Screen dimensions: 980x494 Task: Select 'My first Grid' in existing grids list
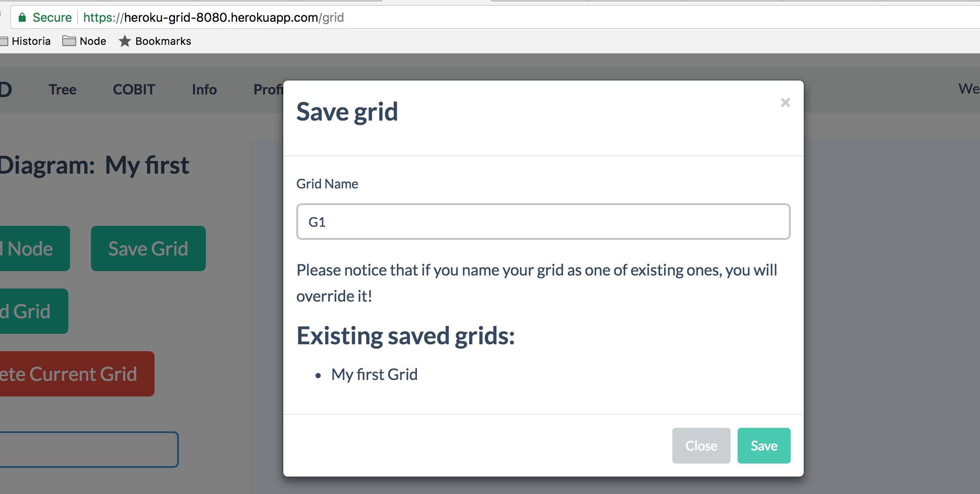pyautogui.click(x=374, y=374)
